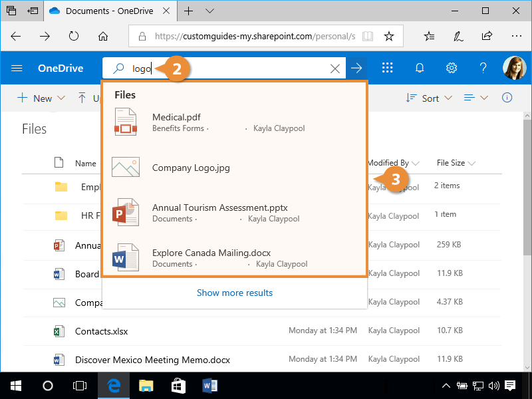Go back in the browser

(15, 36)
